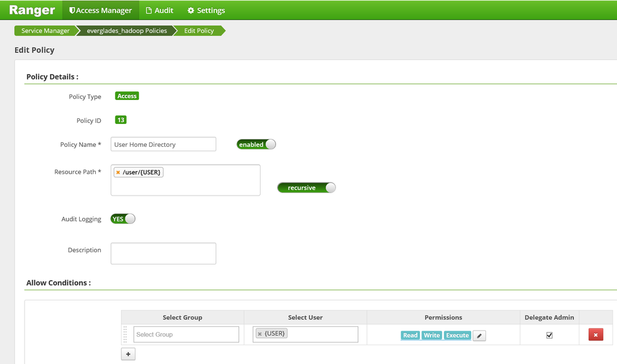Click inside the Resource Path box
The height and width of the screenshot is (364, 617).
185,180
